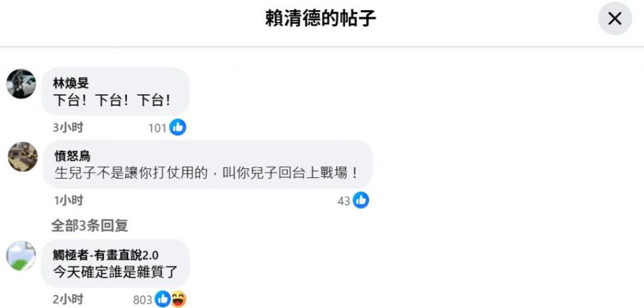
Task: Open 憤怒鳥's profile avatar
Action: click(23, 157)
